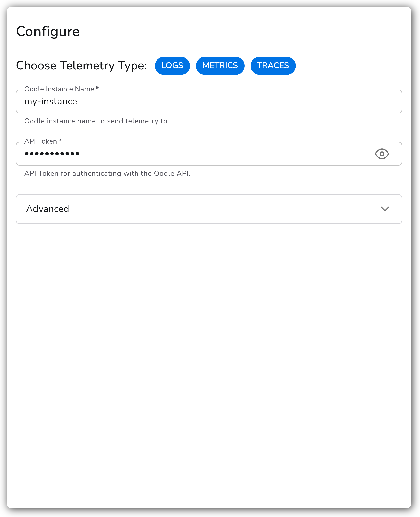Screen dimensions: 420x517
Task: Toggle the METRICS telemetry chip
Action: [x=220, y=66]
